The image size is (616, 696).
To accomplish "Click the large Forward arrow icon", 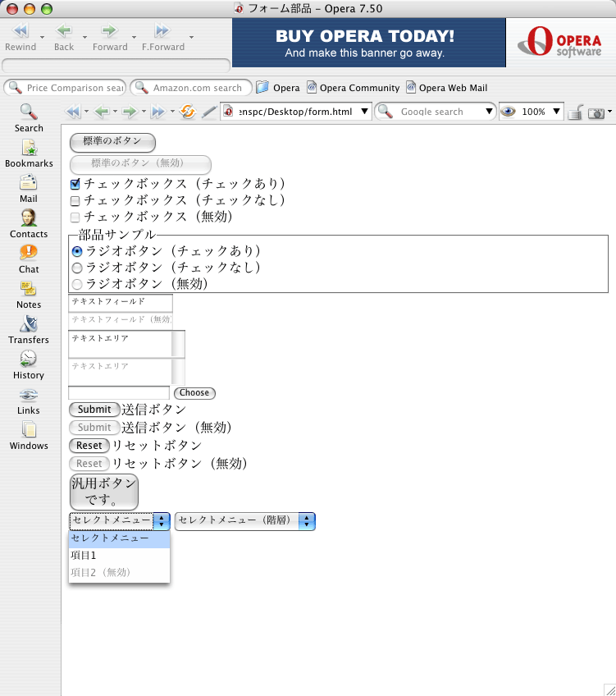I will (x=109, y=30).
